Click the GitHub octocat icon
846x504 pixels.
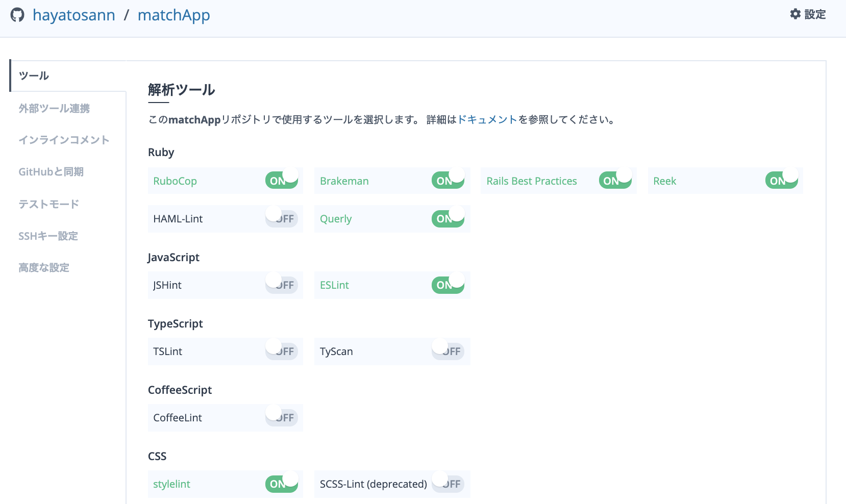click(x=17, y=15)
